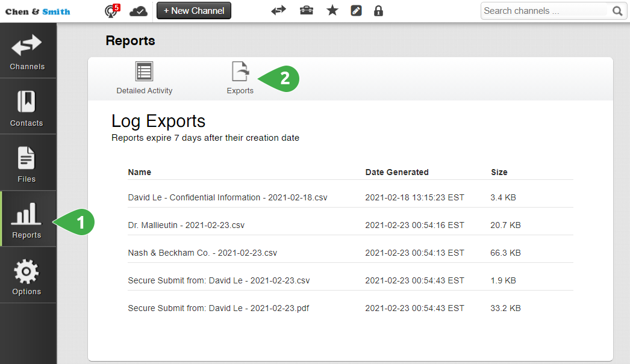Open the Reports sidebar section

(28, 220)
